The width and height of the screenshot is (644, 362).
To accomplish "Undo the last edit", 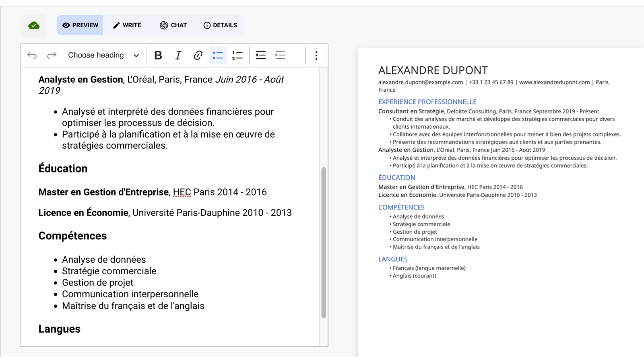I will pyautogui.click(x=32, y=55).
